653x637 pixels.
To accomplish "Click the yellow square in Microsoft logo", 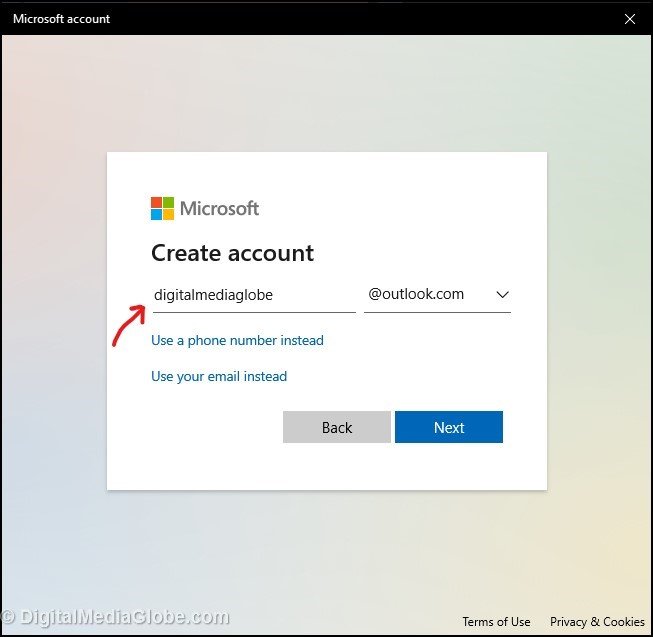I will coord(168,214).
